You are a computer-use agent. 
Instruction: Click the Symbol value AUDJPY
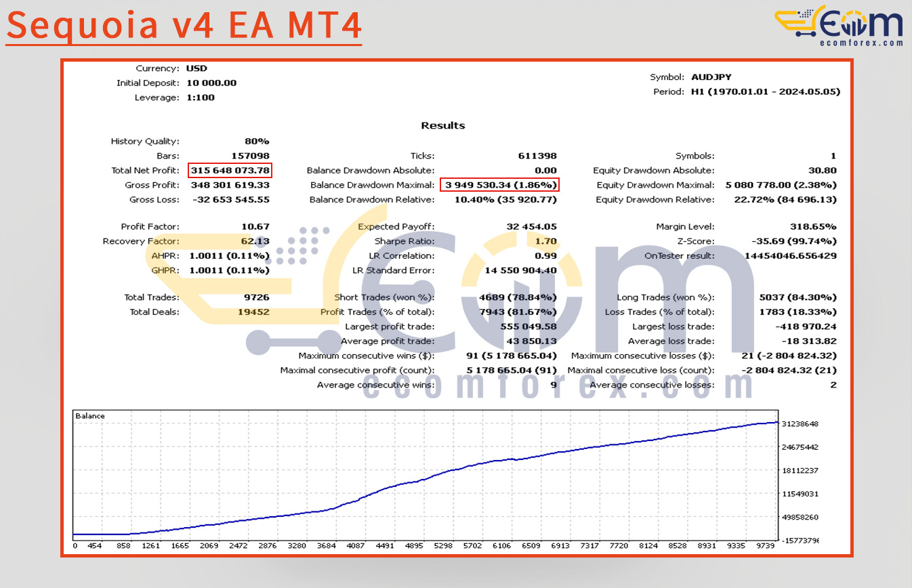[x=711, y=77]
